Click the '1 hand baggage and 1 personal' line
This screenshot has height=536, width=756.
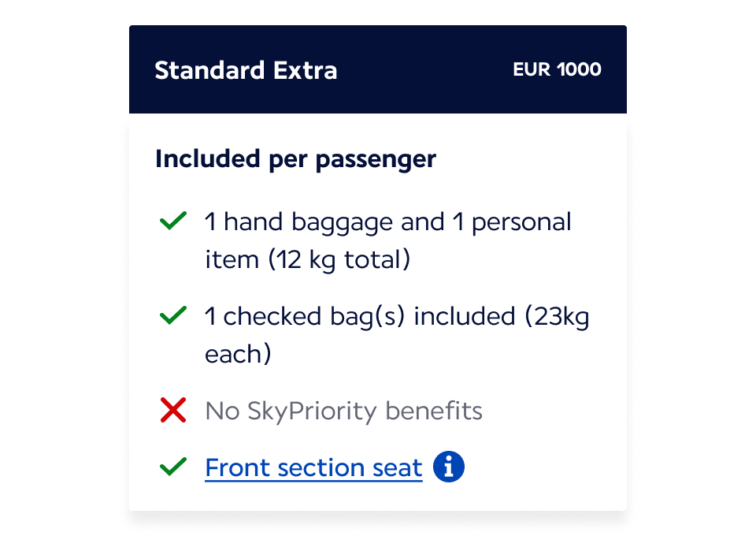[387, 222]
